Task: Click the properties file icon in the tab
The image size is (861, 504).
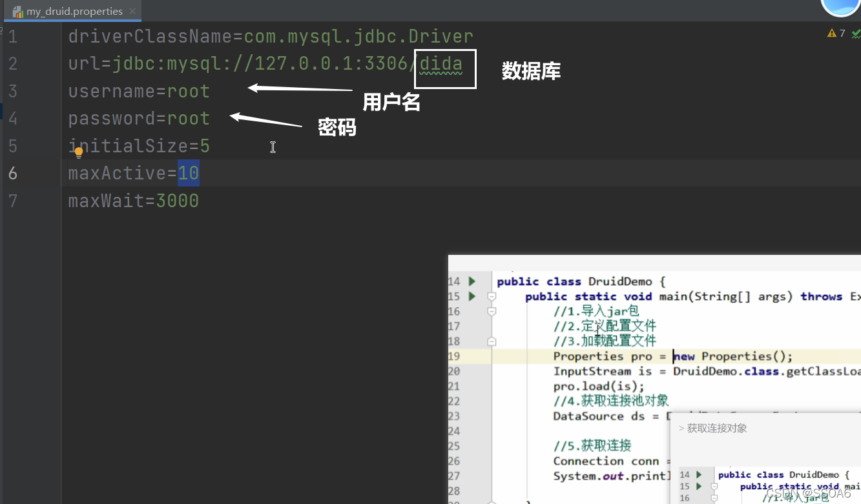Action: (x=17, y=11)
